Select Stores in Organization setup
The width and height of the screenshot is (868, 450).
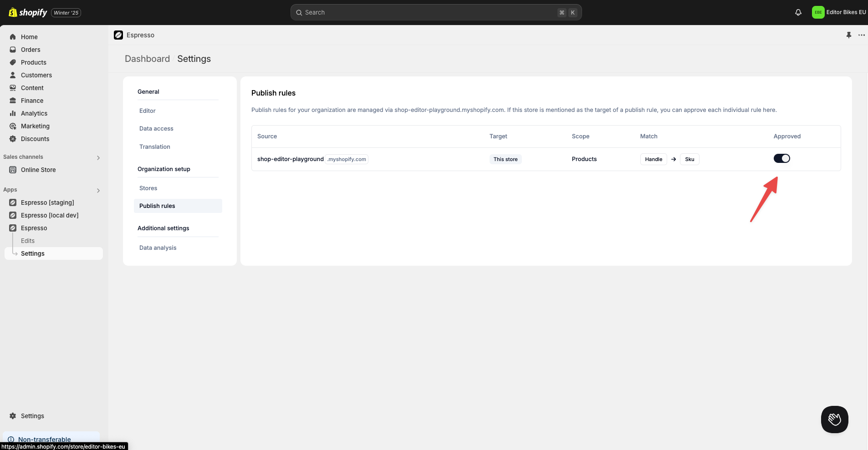(148, 188)
